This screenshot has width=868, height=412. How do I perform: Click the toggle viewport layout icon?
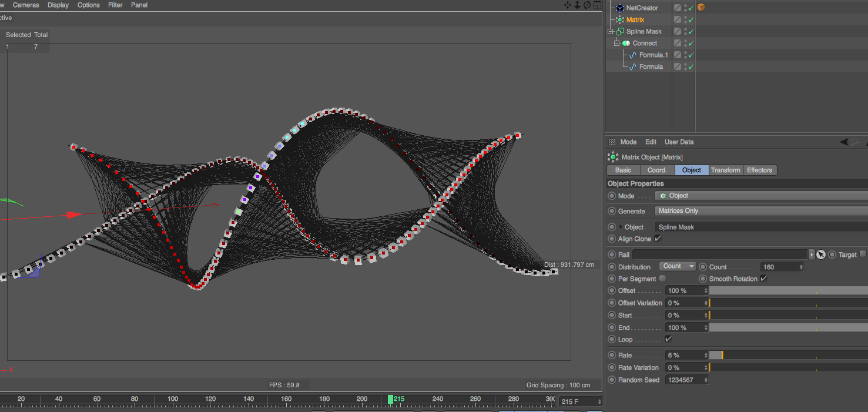[x=597, y=5]
